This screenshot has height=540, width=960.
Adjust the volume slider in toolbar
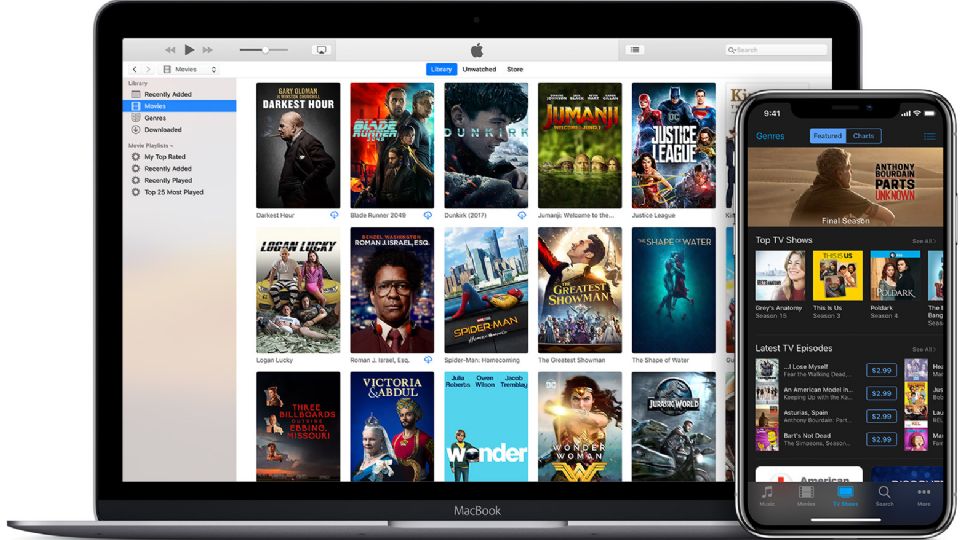point(264,50)
